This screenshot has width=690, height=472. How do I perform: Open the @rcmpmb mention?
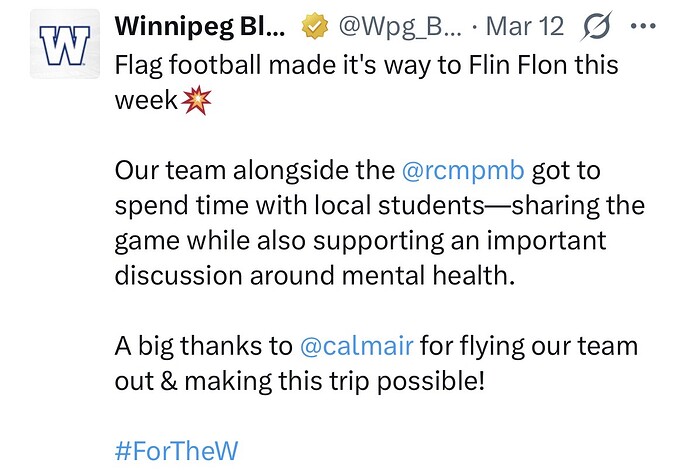(x=462, y=170)
